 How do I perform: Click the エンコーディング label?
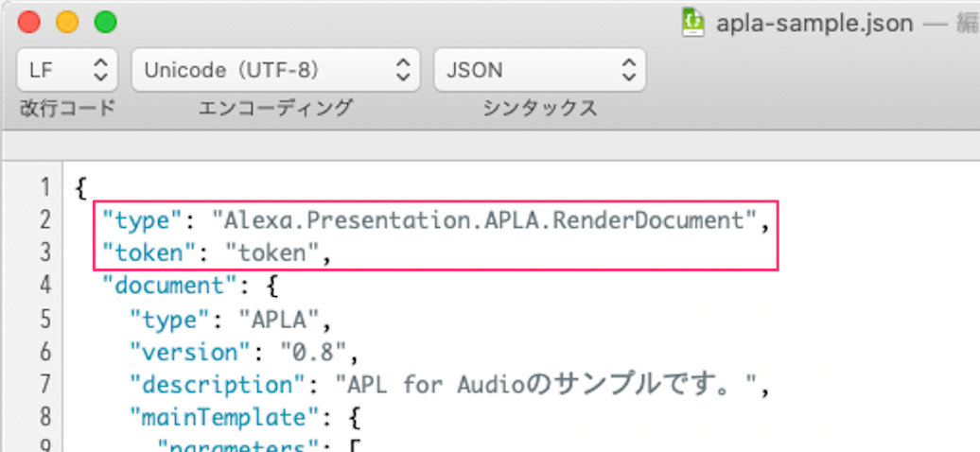275,108
